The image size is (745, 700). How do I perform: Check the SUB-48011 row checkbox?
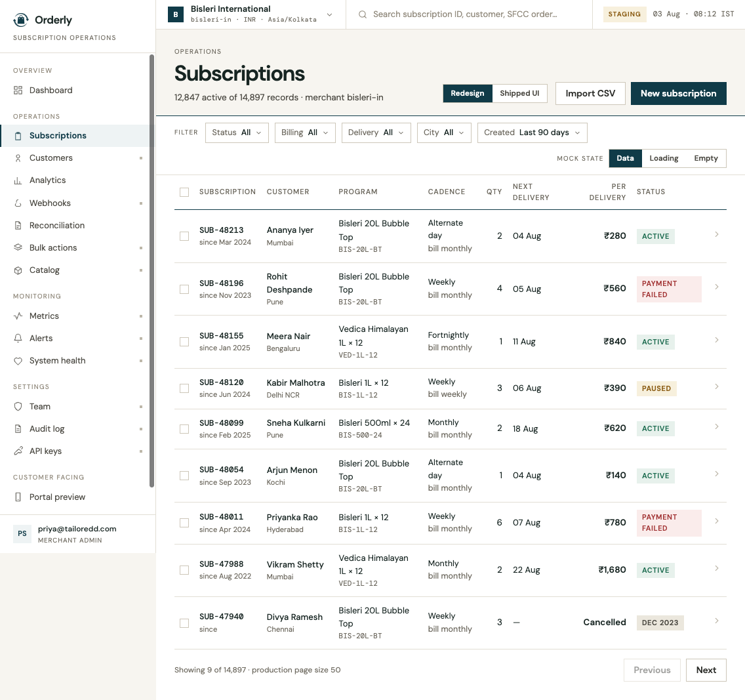pos(184,523)
